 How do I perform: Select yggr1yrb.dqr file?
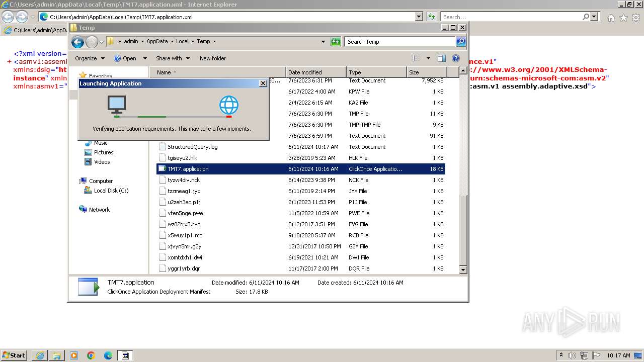(x=301, y=268)
